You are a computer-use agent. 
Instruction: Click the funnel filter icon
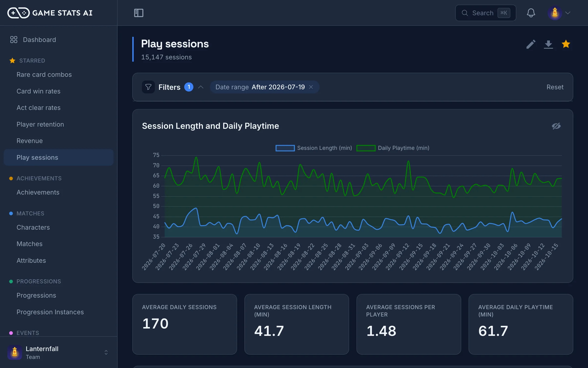148,87
